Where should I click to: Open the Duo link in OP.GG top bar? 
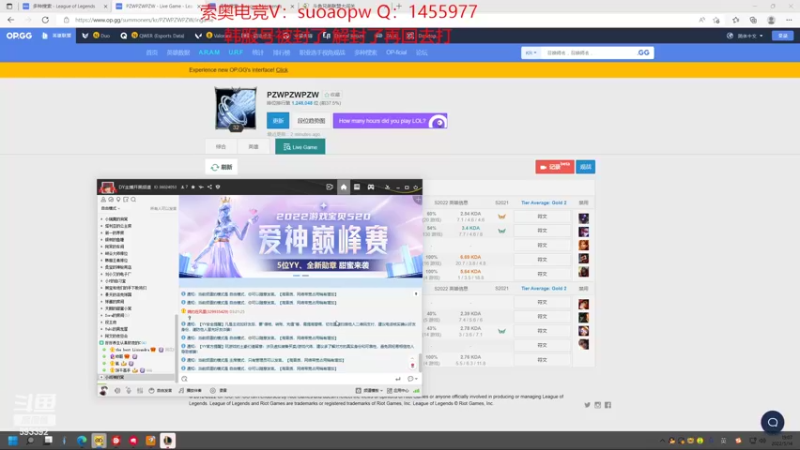click(101, 36)
